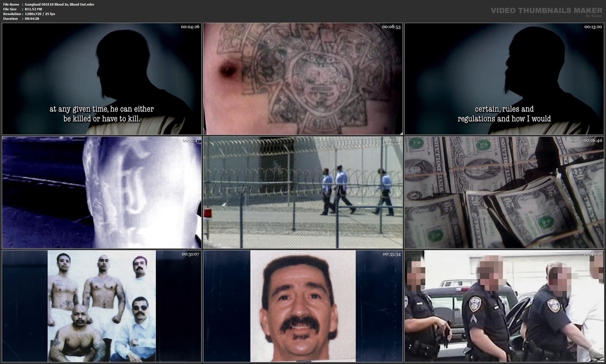Click subtitle 'at any given time, he can either'
606x364 pixels.
point(102,109)
